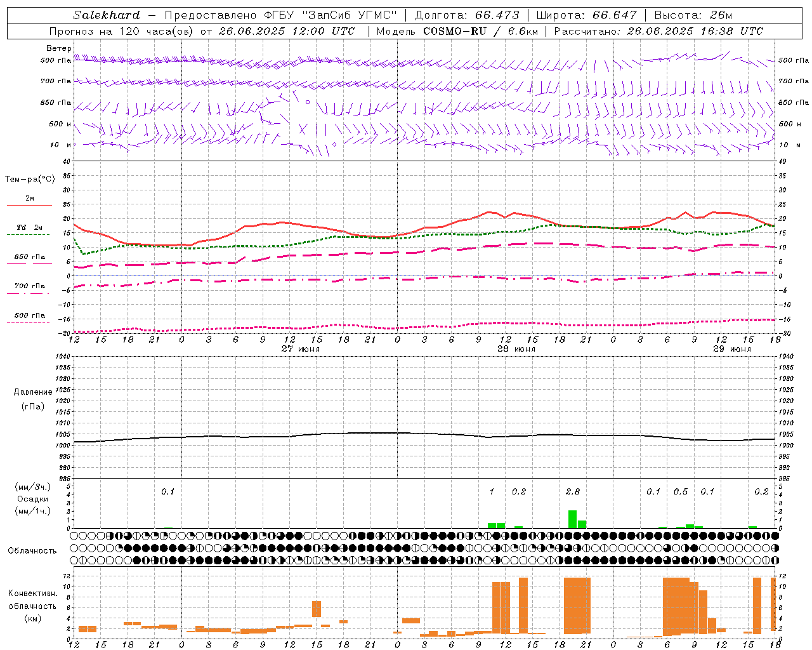Click the "Предоставлено ФГБУ ЗапСиб УГМС" provider text
Viewport: 812px width, 650px height.
[280, 15]
